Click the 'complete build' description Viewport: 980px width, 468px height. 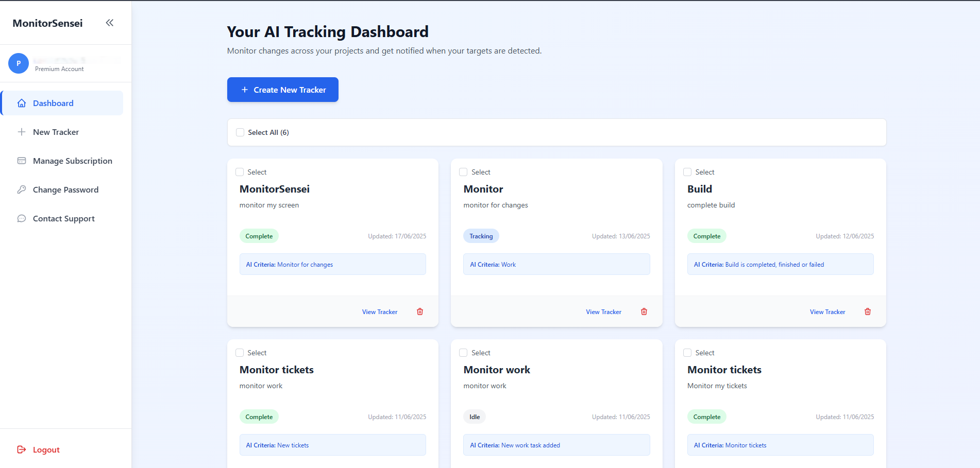pos(711,205)
